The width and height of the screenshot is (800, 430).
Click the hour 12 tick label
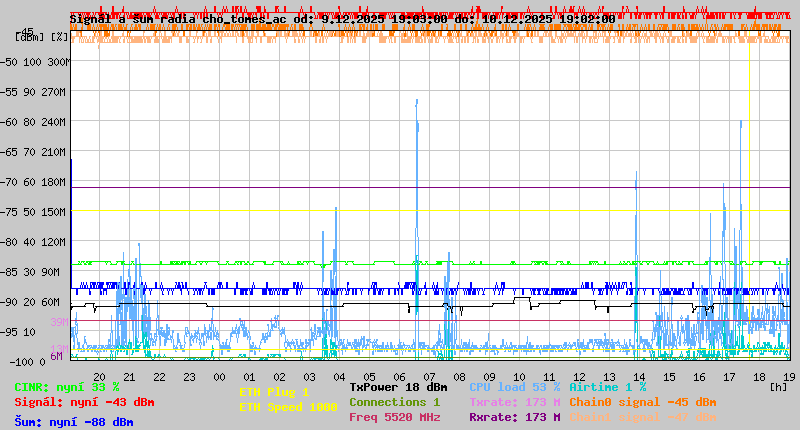(x=580, y=377)
